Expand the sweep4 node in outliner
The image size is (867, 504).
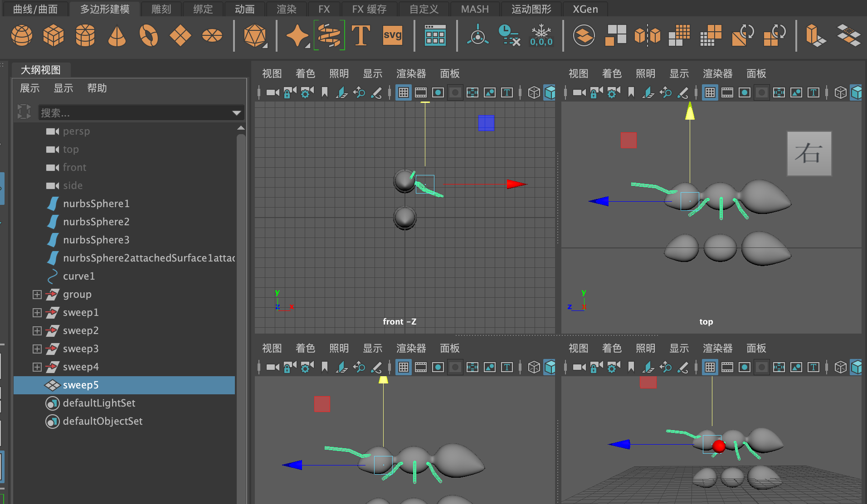(x=37, y=367)
